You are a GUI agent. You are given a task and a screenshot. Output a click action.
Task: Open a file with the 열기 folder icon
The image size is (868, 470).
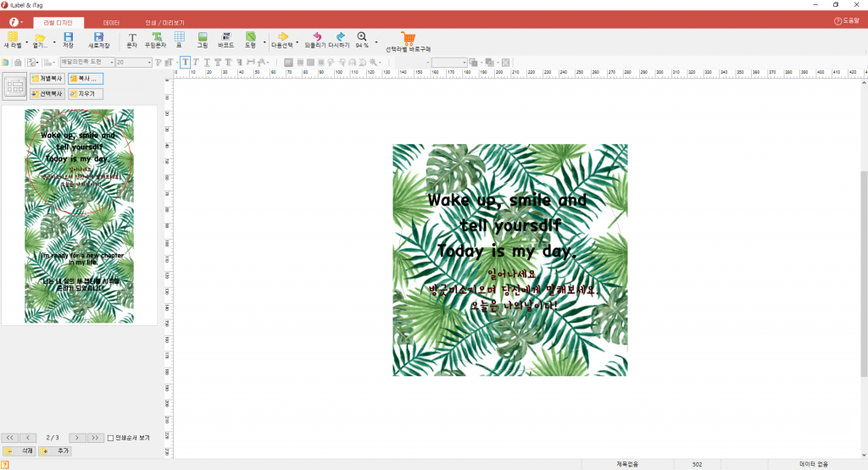coord(39,40)
